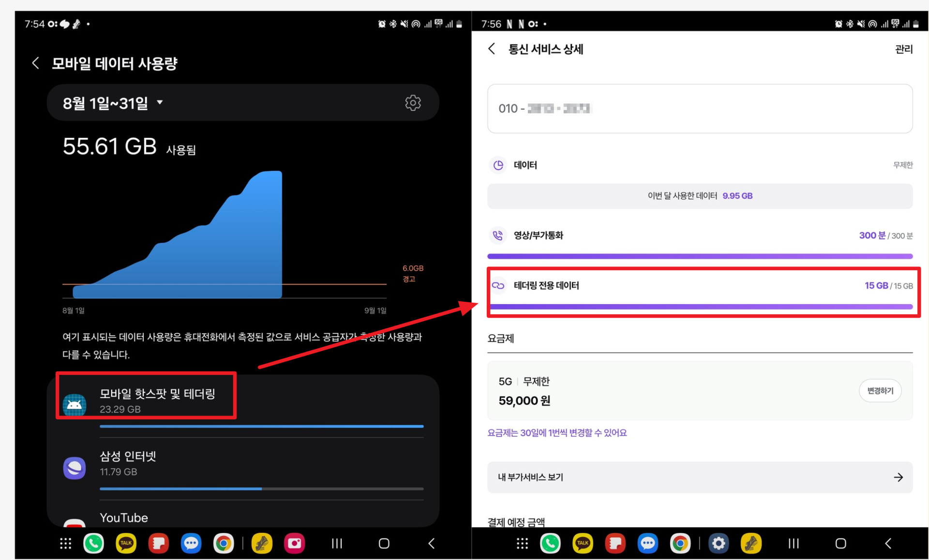Image resolution: width=929 pixels, height=560 pixels.
Task: Open app drawer grid in left taskbar
Action: pyautogui.click(x=65, y=543)
